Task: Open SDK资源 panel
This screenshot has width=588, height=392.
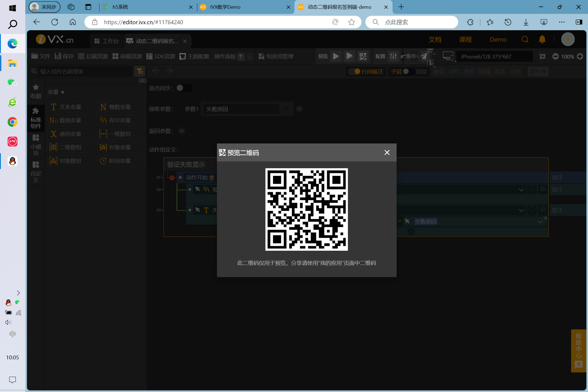Action: coord(161,56)
